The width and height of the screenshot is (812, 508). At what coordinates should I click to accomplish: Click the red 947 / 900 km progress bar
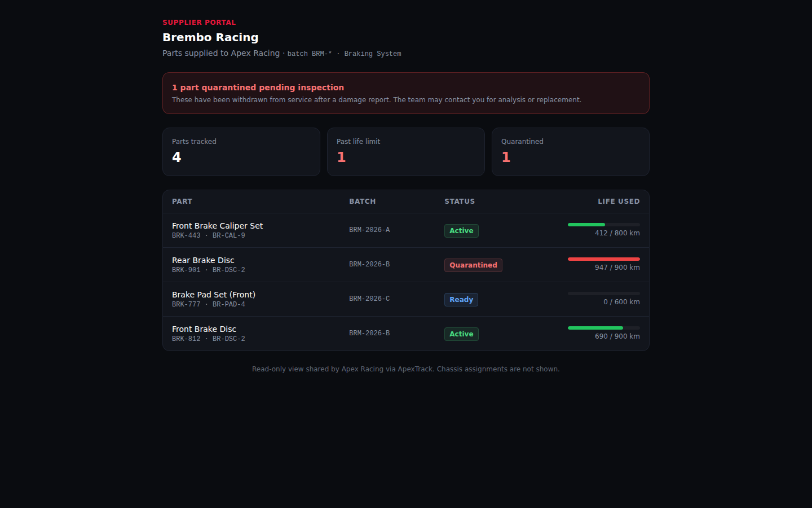[x=604, y=259]
